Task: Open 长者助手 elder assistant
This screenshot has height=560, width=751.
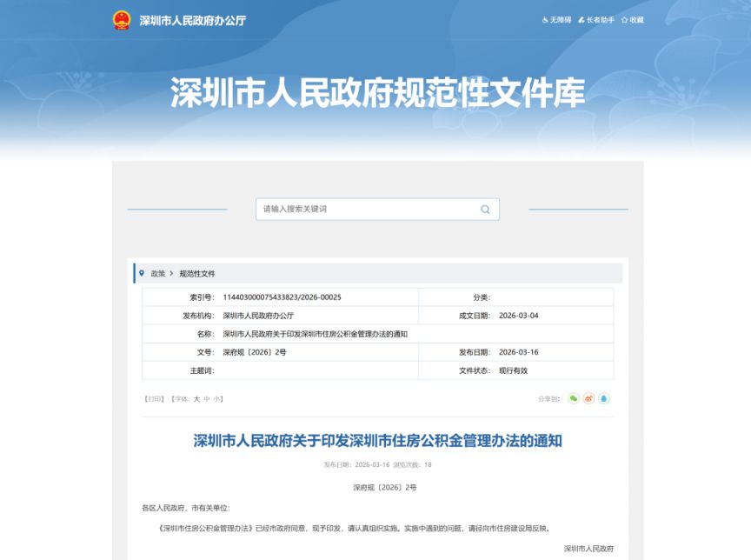Action: pos(595,20)
